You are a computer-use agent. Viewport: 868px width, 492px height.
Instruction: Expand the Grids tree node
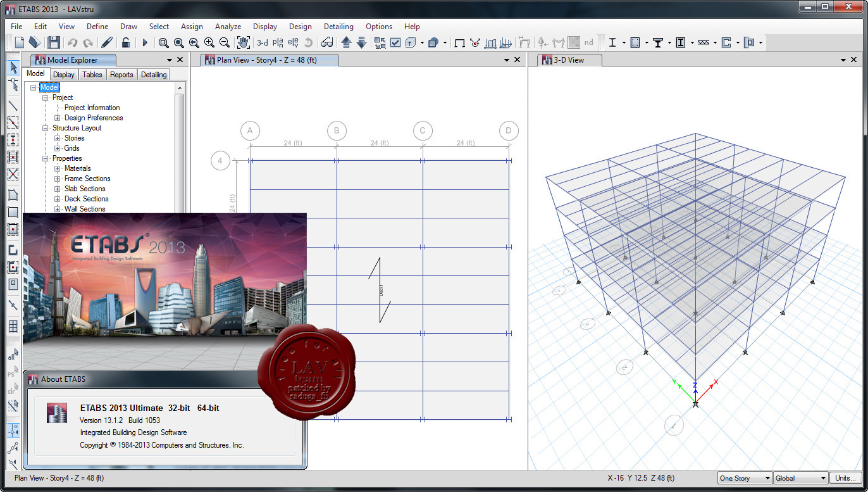tap(58, 148)
